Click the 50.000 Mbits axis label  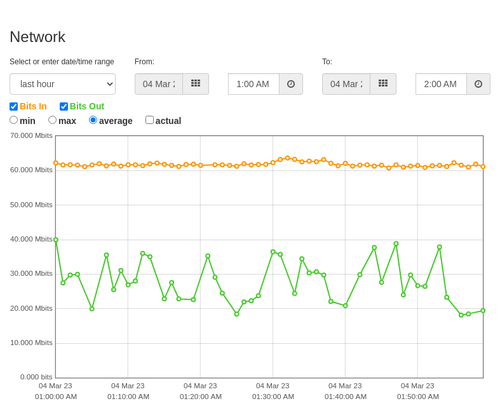click(x=31, y=205)
